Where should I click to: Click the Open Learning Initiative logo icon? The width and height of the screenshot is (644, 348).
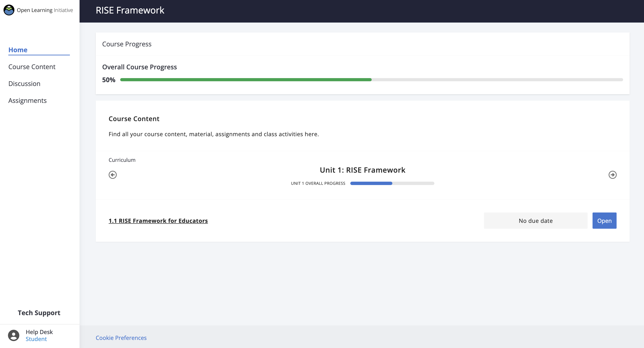[x=9, y=10]
